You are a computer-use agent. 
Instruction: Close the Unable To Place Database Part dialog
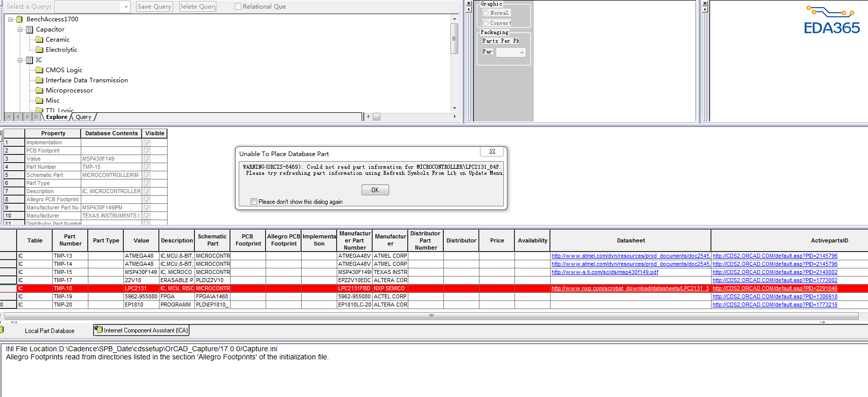click(492, 151)
